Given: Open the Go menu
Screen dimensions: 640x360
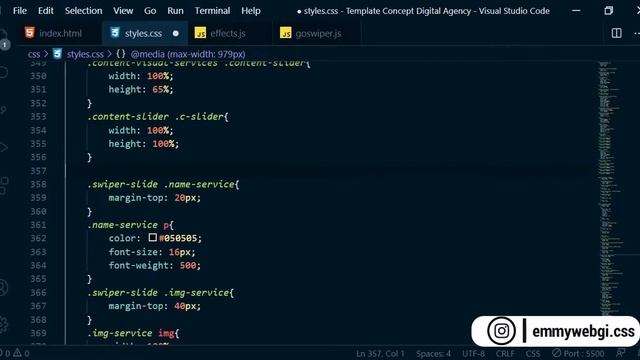Looking at the screenshot, I should [x=150, y=11].
